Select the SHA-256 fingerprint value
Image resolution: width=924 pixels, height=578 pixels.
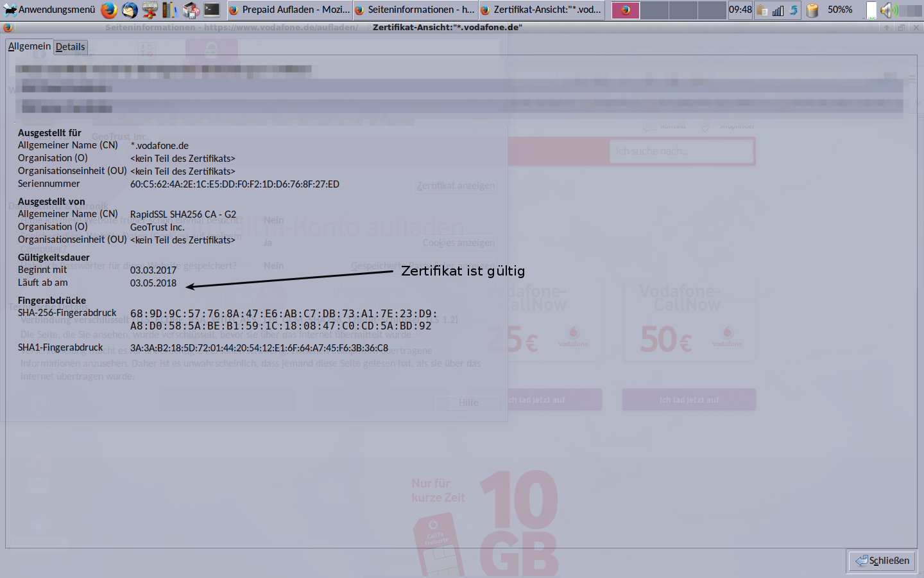point(284,320)
